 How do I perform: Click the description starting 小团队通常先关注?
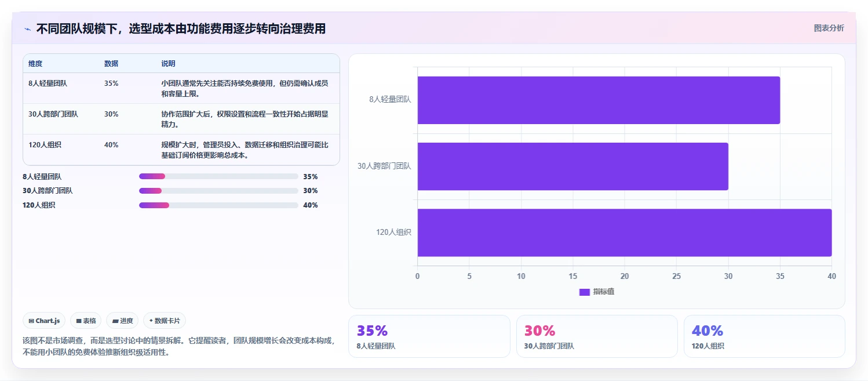pos(245,89)
